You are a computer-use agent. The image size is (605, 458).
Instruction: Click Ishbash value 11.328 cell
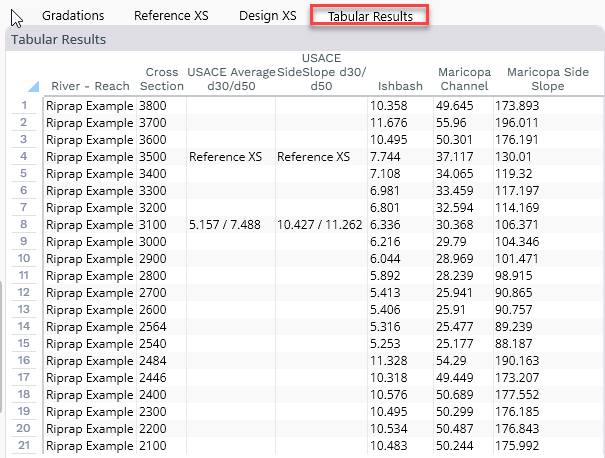point(389,361)
